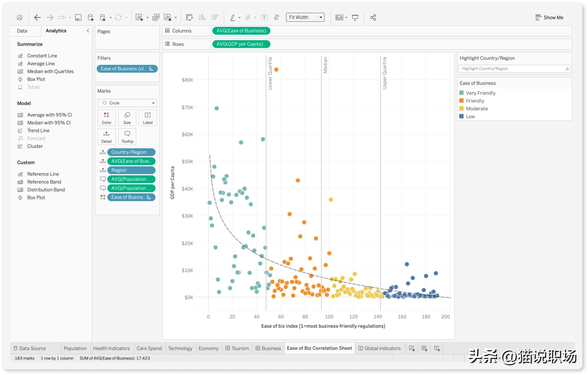Switch to the Data pane tab
This screenshot has width=588, height=375.
(x=22, y=31)
